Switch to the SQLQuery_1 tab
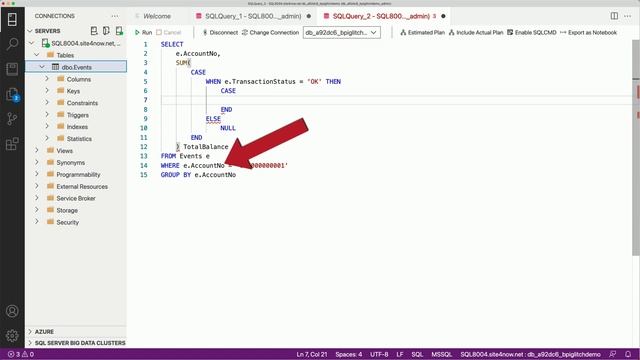The height and width of the screenshot is (360, 640). pos(253,16)
